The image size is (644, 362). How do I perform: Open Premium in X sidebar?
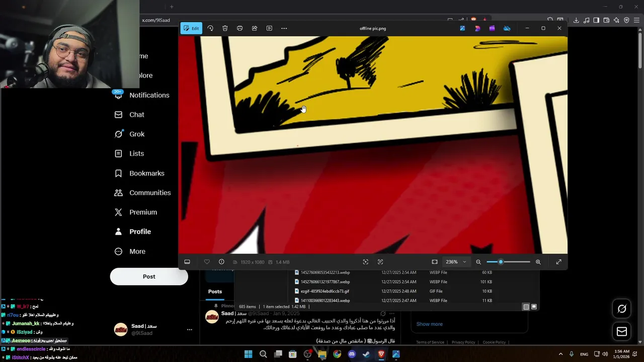[136, 212]
